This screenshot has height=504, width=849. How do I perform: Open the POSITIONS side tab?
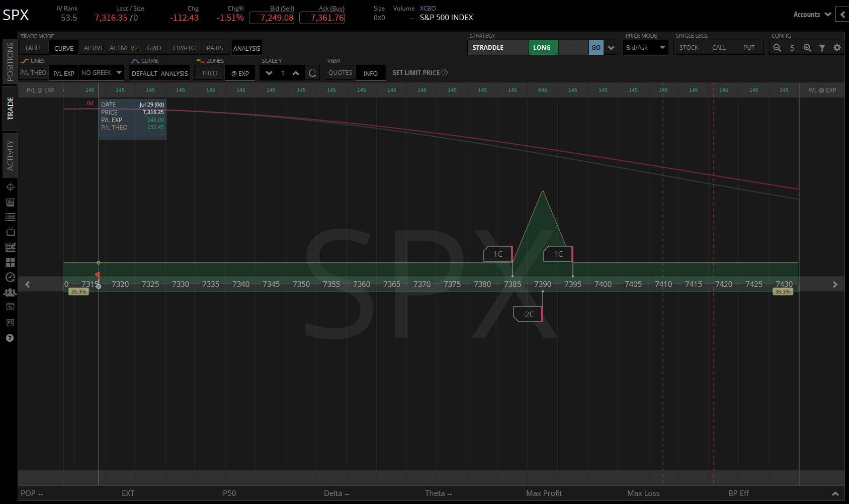tap(10, 62)
